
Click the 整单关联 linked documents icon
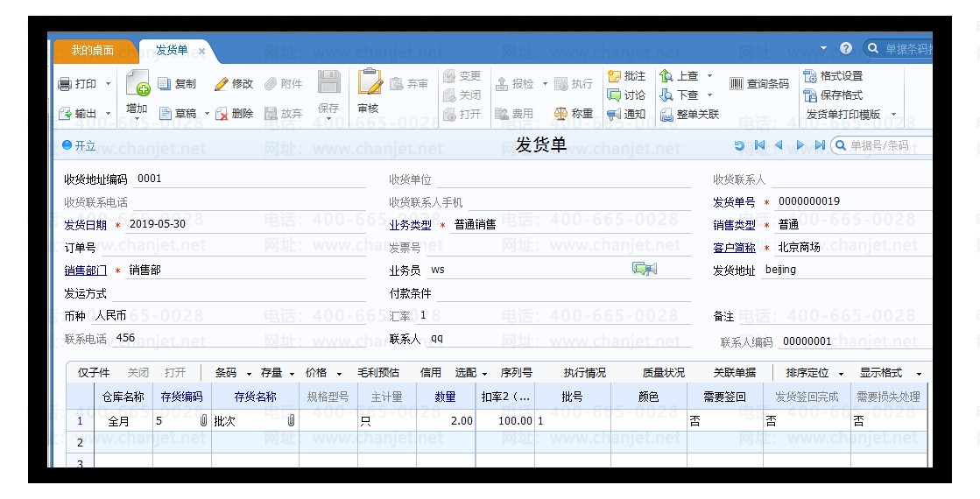coord(666,115)
